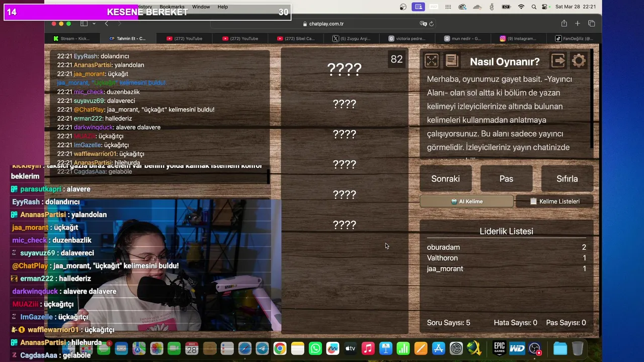This screenshot has width=644, height=362.
Task: Open Spotlight search in menu bar
Action: point(534,7)
